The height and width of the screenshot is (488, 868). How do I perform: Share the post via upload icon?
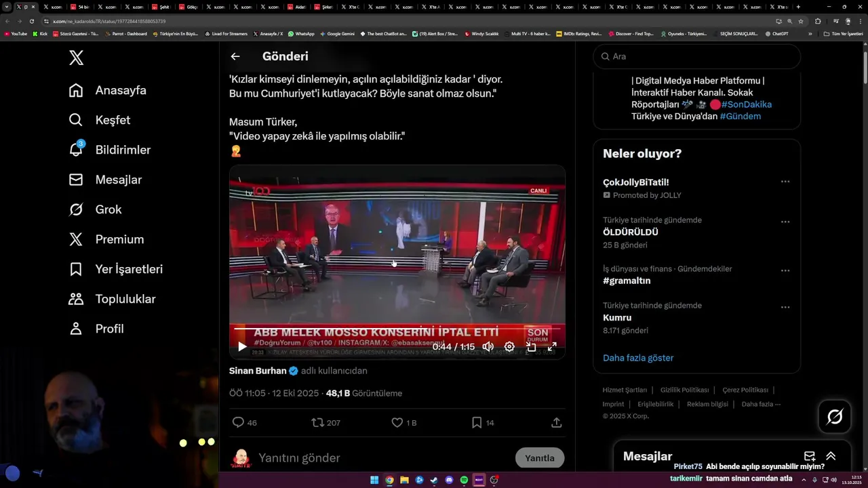click(557, 422)
